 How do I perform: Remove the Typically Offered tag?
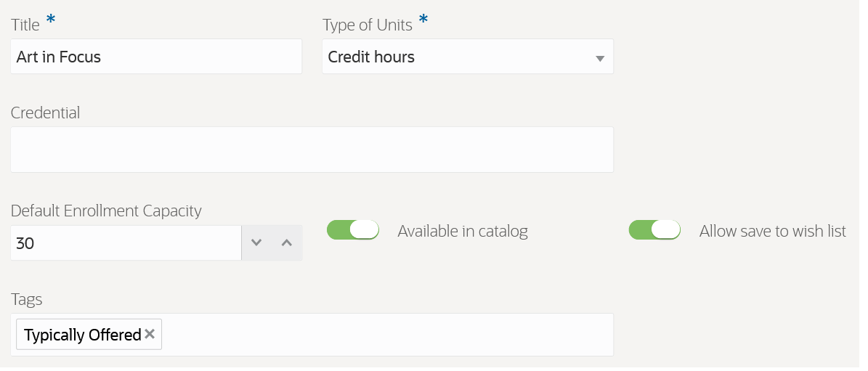point(150,334)
